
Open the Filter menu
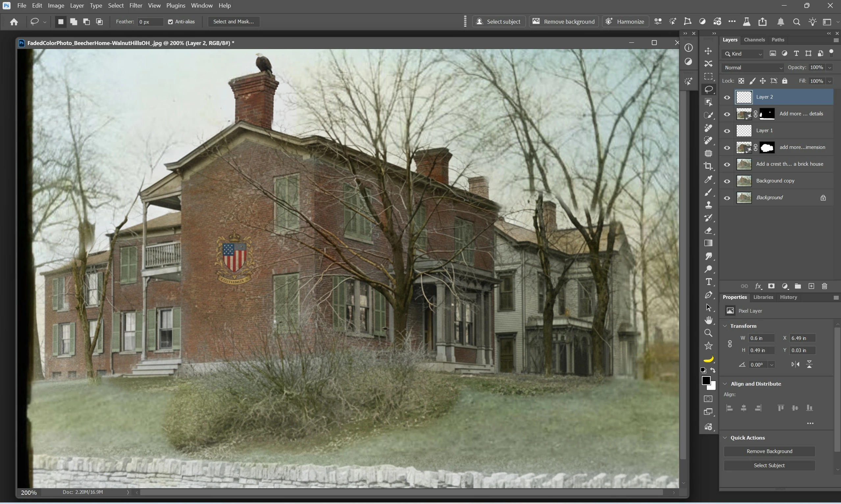[x=136, y=6]
